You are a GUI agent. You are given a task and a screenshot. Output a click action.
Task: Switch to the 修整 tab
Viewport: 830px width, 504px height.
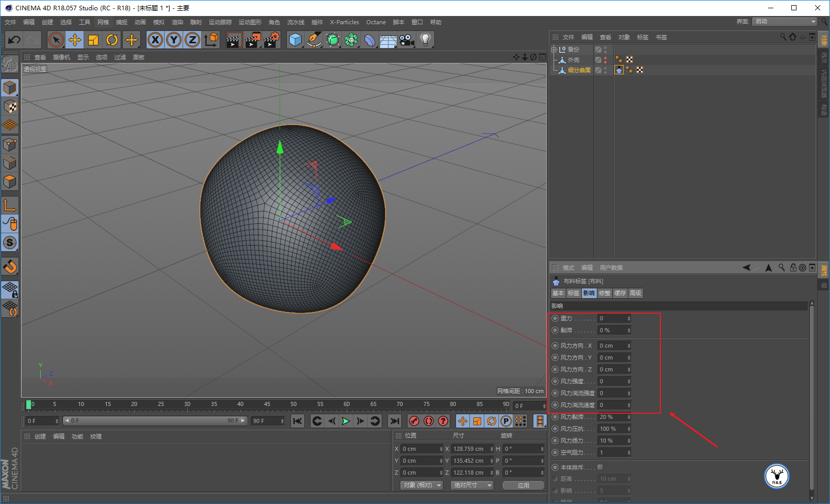pyautogui.click(x=605, y=293)
